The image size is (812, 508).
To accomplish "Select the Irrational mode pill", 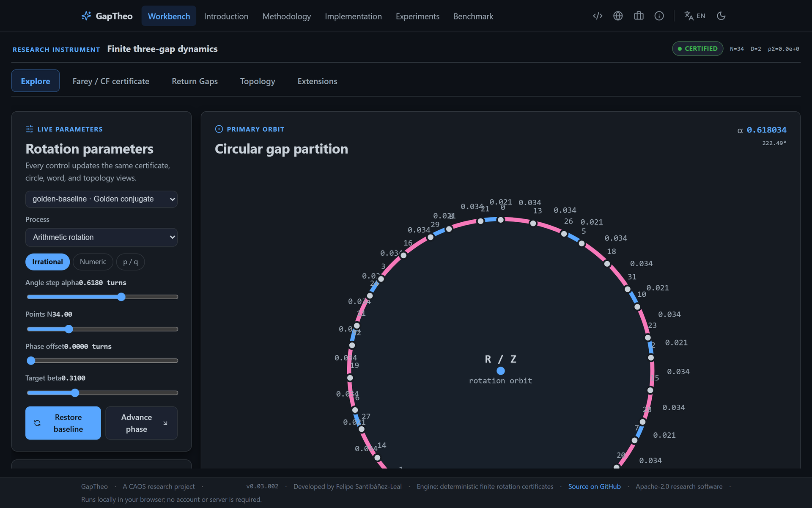I will [47, 262].
